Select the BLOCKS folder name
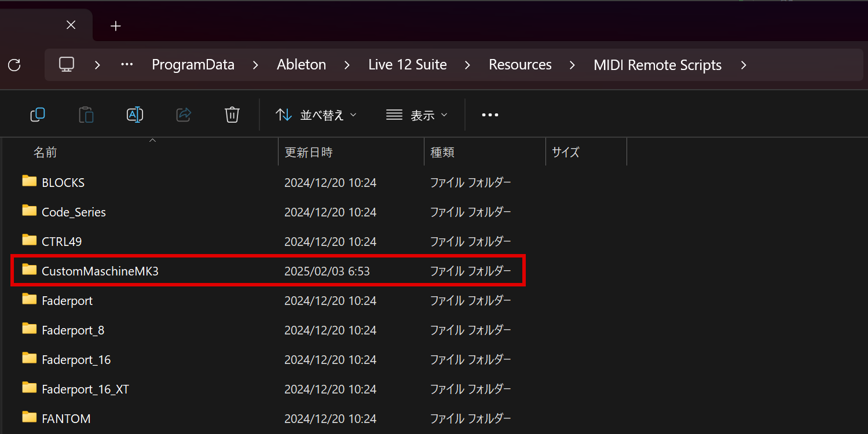Screen dimensions: 868x434 63,182
